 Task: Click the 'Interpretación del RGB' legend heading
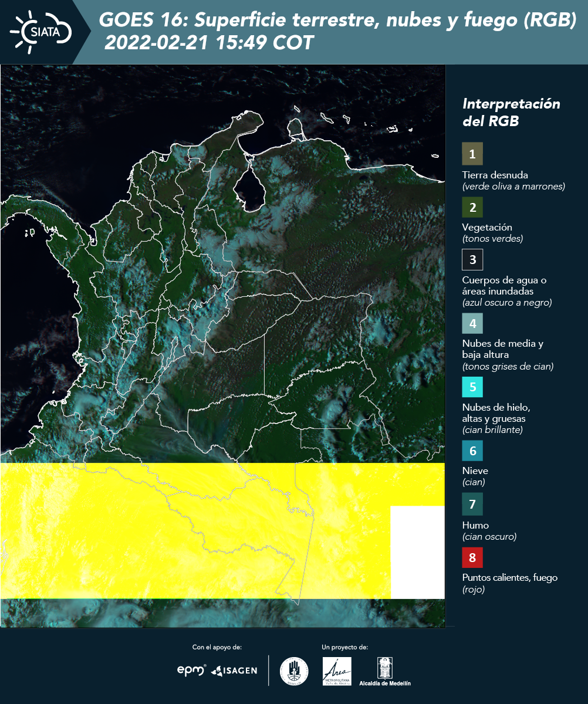click(511, 112)
